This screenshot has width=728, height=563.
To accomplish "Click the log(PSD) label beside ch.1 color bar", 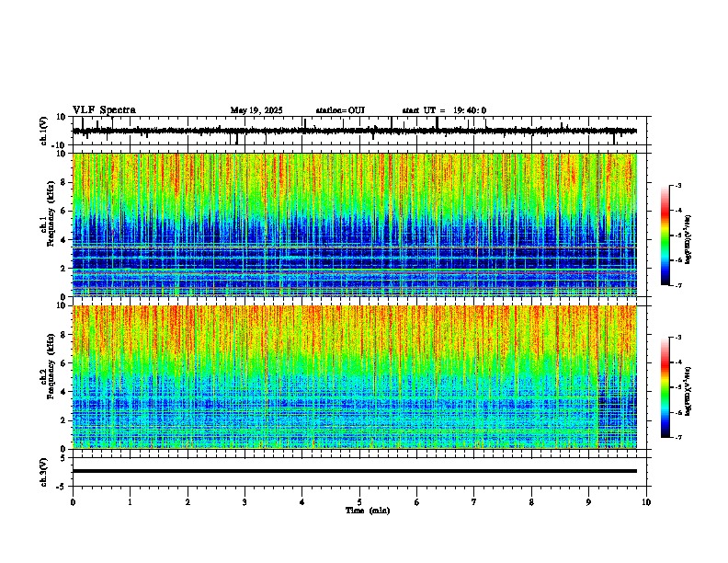I will (688, 239).
